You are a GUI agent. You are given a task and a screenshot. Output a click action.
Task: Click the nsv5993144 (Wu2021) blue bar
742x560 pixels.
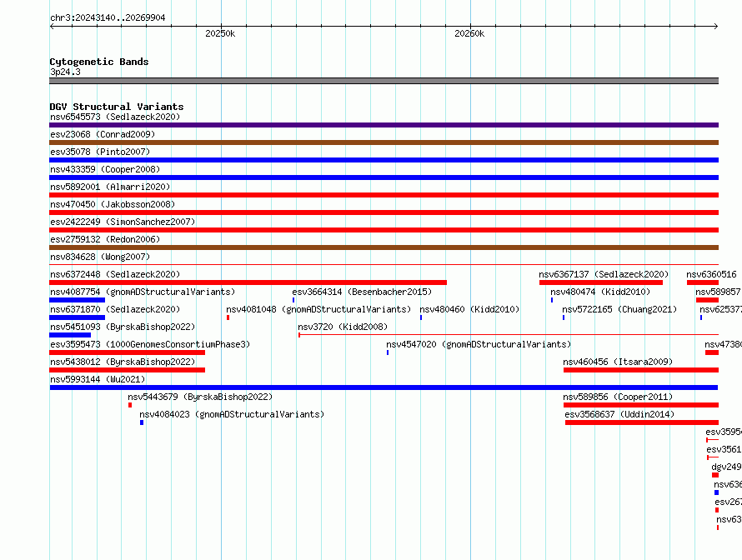(384, 387)
